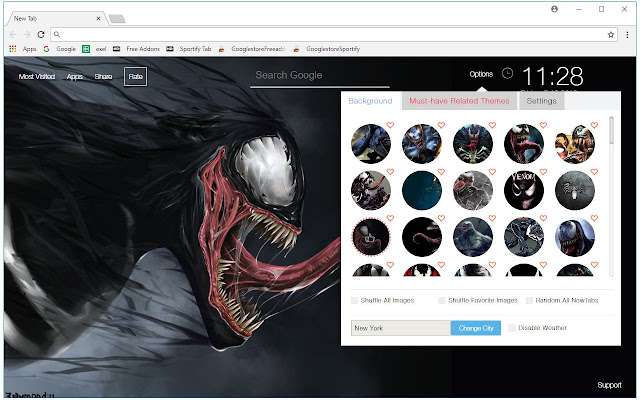640x400 pixels.
Task: Open the Most Visited menu
Action: click(x=37, y=76)
